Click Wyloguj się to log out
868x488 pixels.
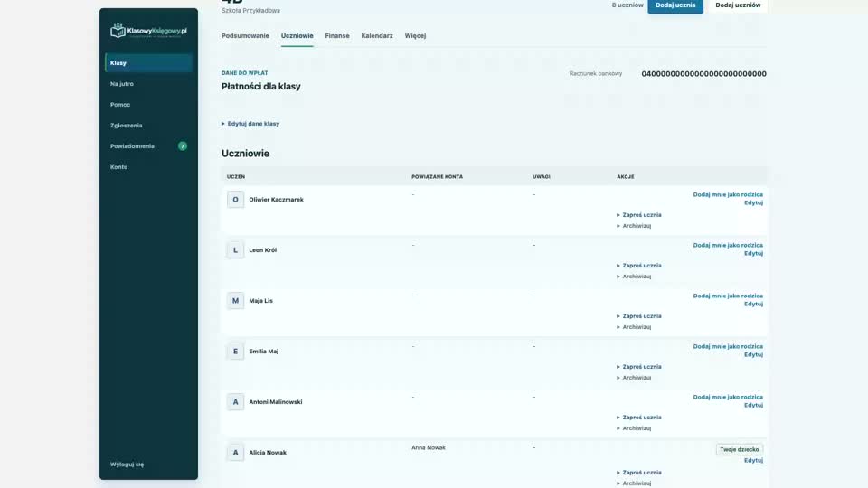[127, 465]
